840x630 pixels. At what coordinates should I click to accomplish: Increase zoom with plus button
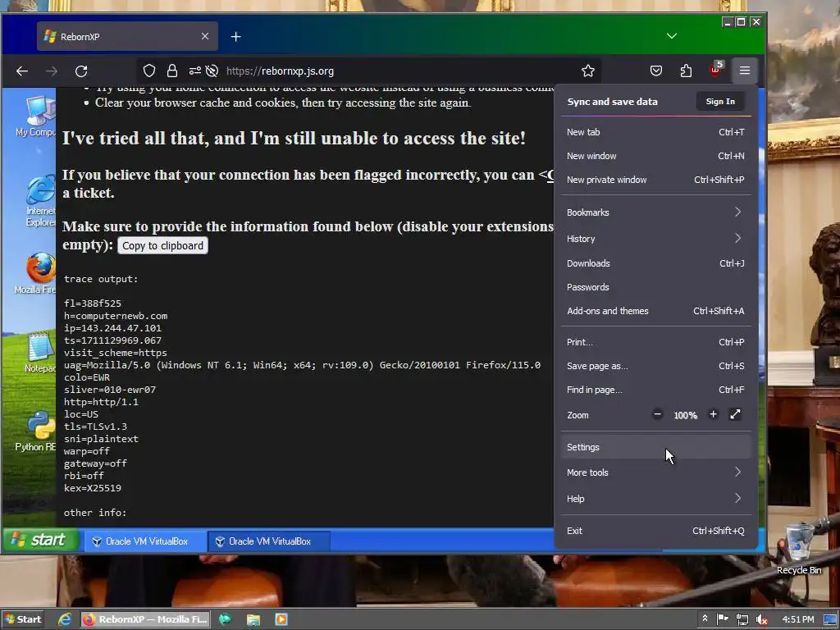point(713,414)
